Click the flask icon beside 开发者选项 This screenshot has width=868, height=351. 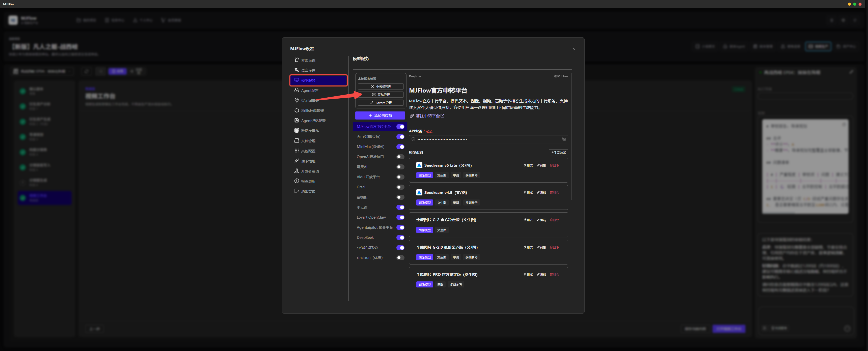[x=296, y=171]
